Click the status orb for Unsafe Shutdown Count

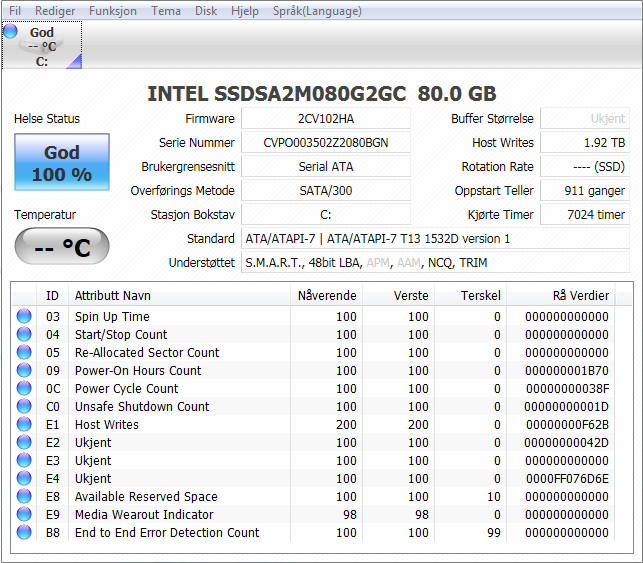[24, 406]
